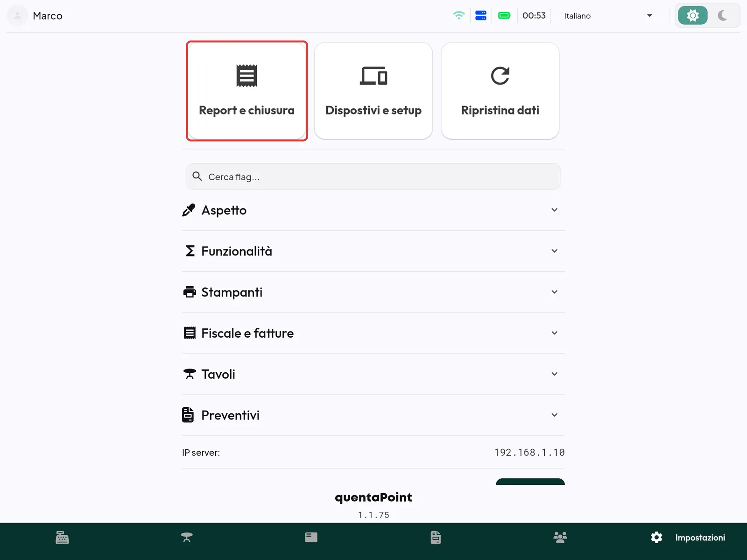The height and width of the screenshot is (560, 747).
Task: Open the cash register tab in the bottom bar
Action: 62,538
